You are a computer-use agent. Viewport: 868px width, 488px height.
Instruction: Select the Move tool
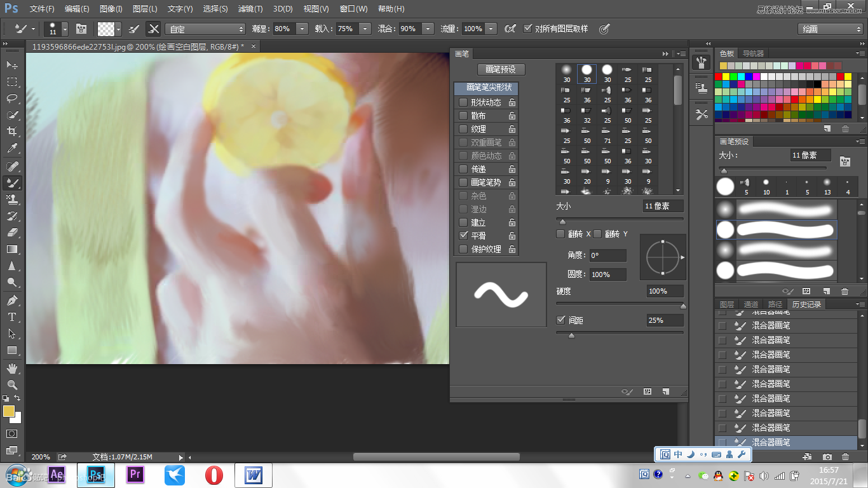click(11, 65)
